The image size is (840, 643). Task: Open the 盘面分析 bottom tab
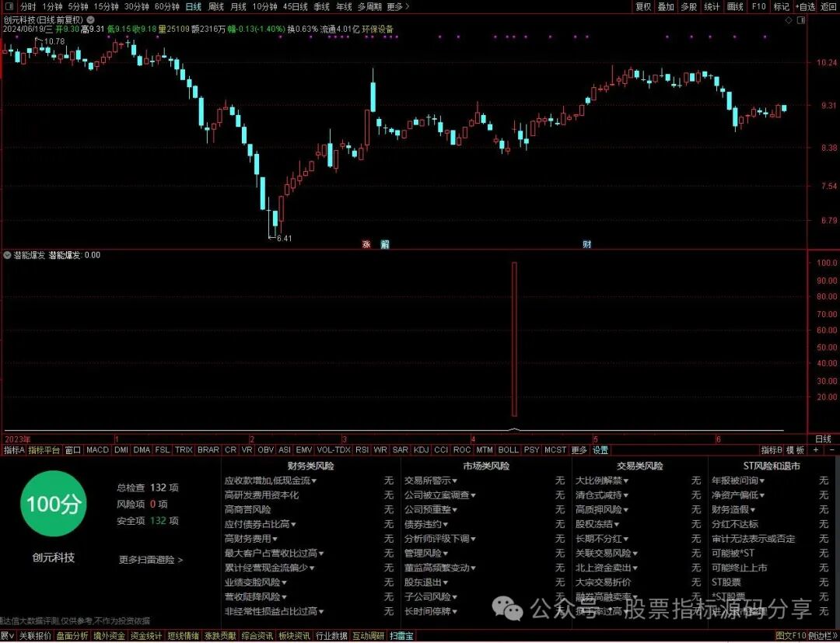coord(72,636)
